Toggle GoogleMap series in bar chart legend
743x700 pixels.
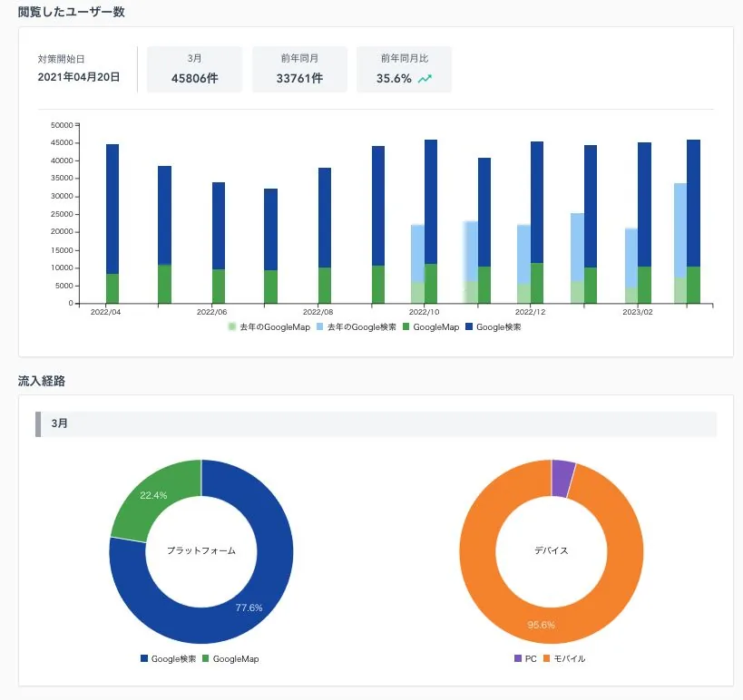pos(431,326)
